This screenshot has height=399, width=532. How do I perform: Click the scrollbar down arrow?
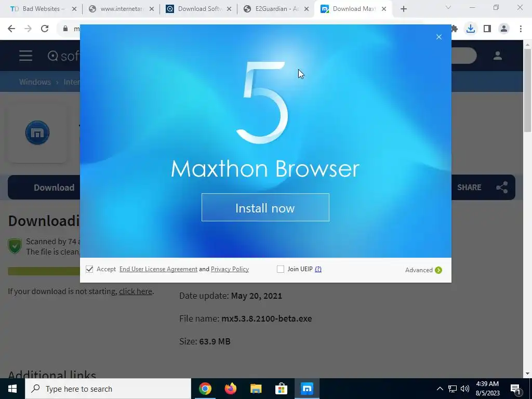pos(528,374)
